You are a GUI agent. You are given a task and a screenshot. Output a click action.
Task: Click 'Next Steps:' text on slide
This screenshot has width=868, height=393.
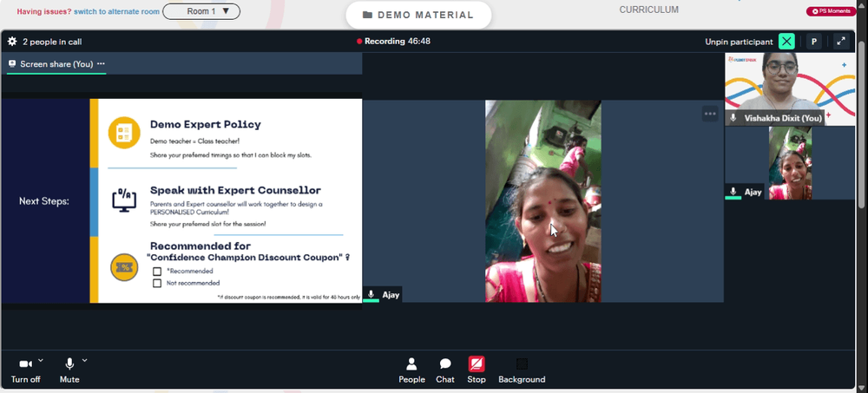click(x=43, y=201)
